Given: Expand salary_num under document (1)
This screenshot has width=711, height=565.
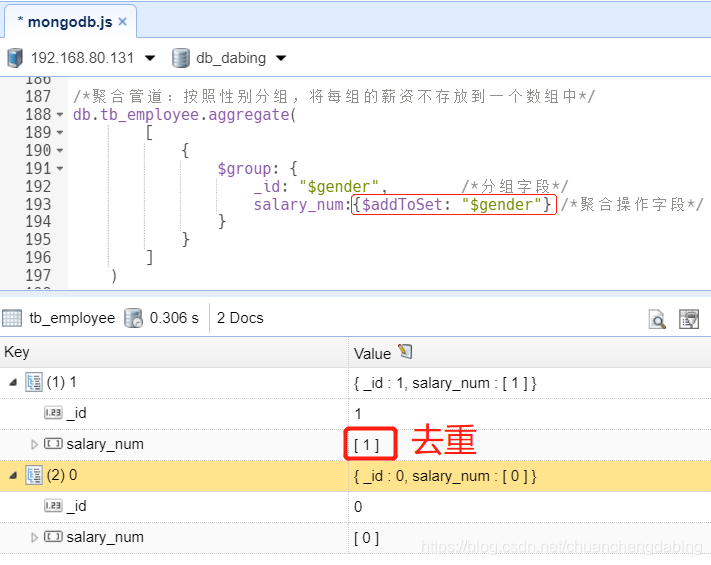Looking at the screenshot, I should [34, 444].
